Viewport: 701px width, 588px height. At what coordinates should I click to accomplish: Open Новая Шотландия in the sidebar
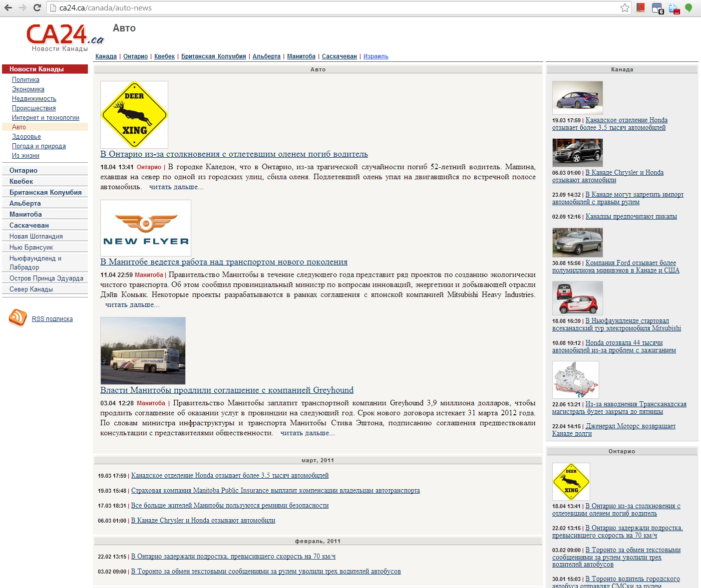(36, 236)
